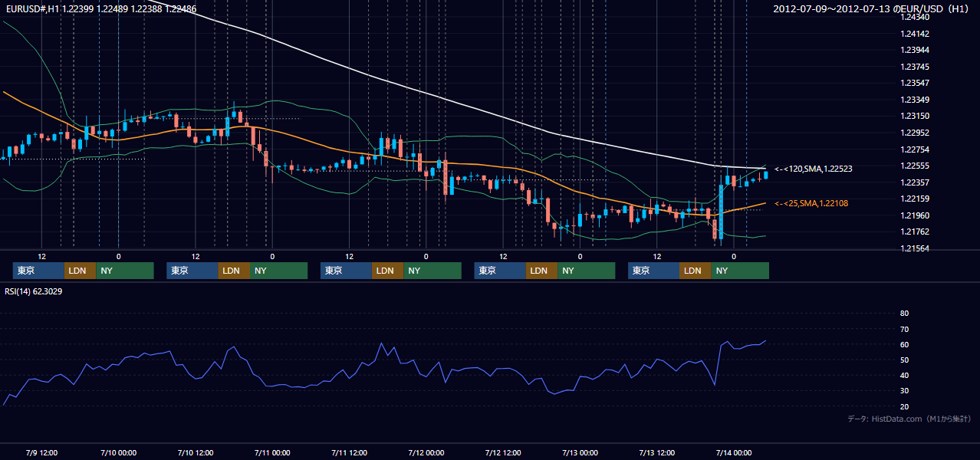The image size is (980, 460).
Task: Click the rightmost 東京 session box
Action: (x=653, y=271)
